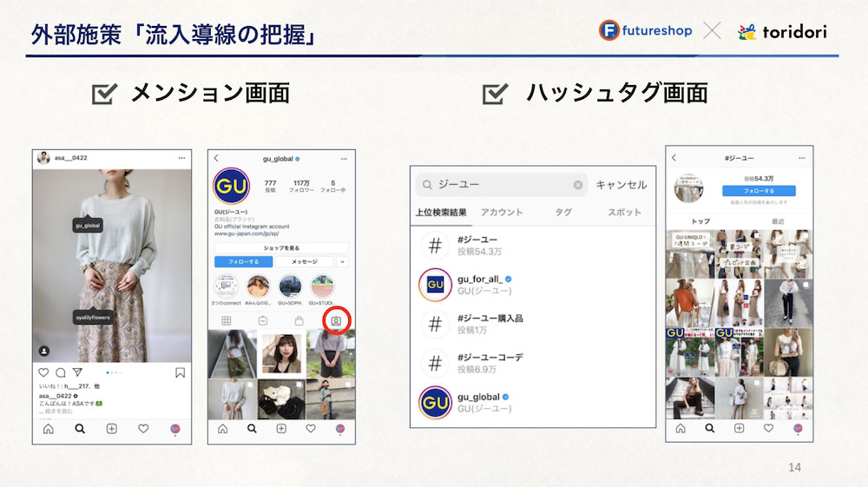Open the GU×STUDIO story highlight

pyautogui.click(x=322, y=286)
